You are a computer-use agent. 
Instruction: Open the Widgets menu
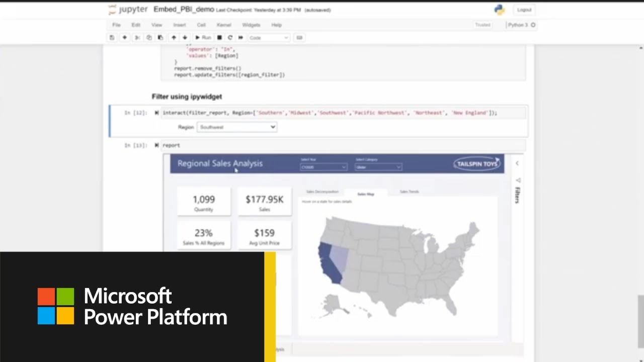(251, 25)
